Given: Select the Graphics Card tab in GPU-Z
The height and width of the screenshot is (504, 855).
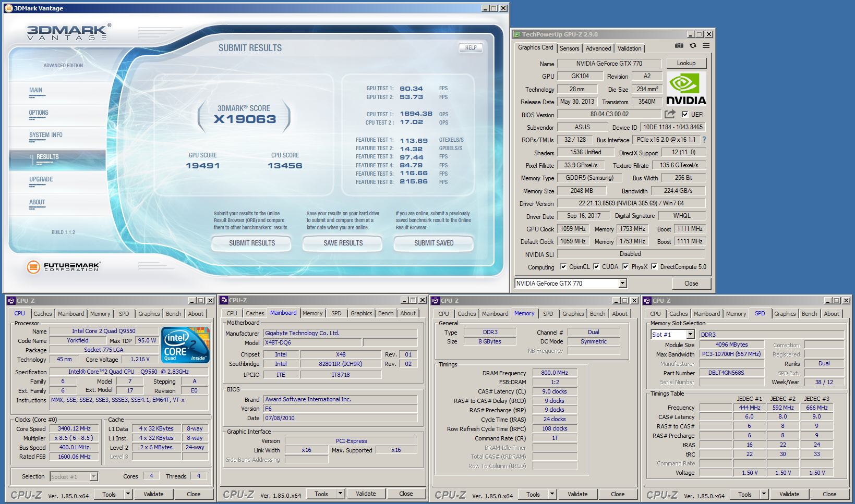Looking at the screenshot, I should pos(536,47).
